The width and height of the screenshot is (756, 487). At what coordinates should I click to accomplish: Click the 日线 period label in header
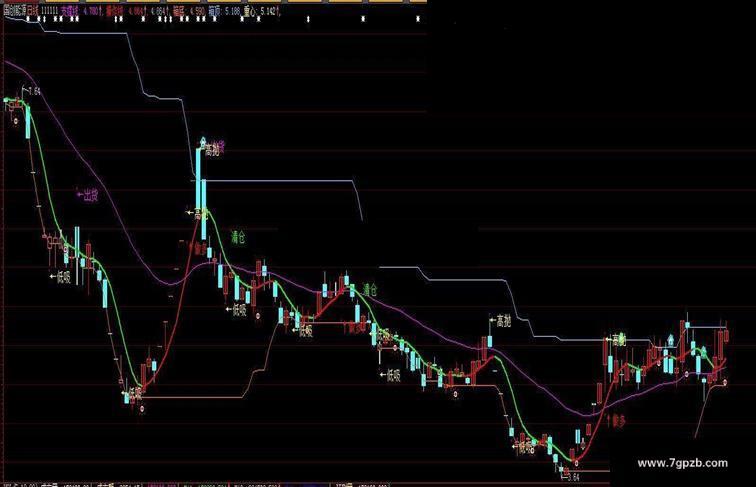34,11
